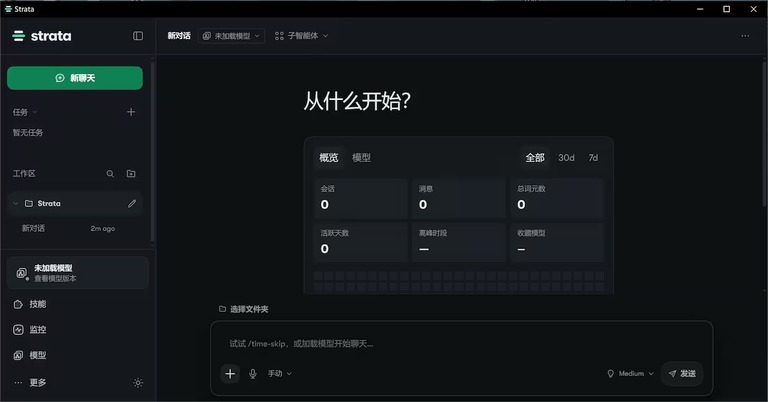Open the 未加载模型 dropdown in header
The height and width of the screenshot is (402, 768).
[x=231, y=36]
